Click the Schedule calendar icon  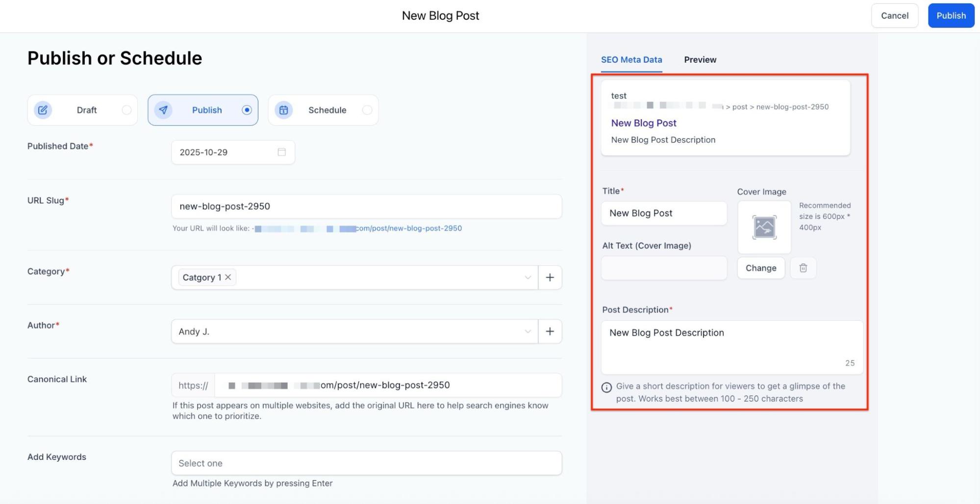click(x=283, y=110)
